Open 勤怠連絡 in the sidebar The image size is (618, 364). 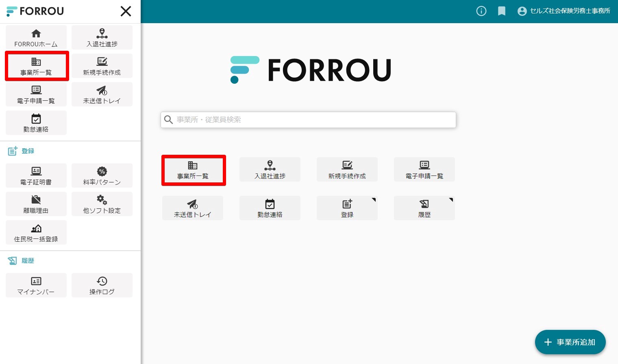(36, 123)
